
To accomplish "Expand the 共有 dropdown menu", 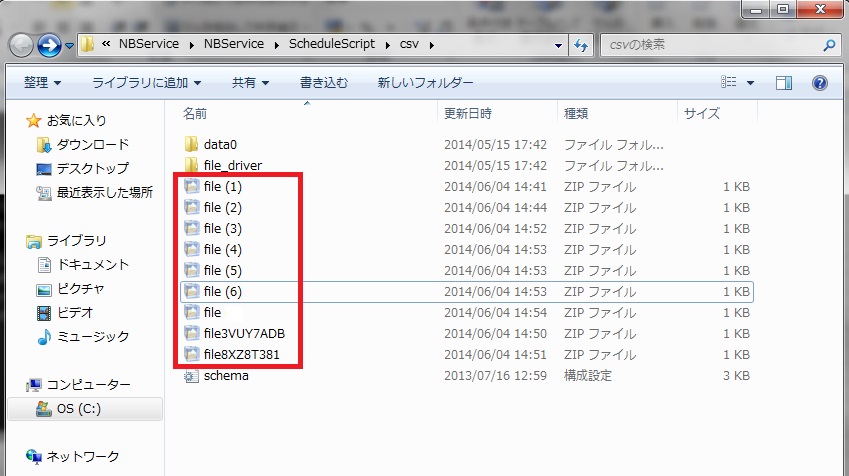I will pyautogui.click(x=249, y=82).
